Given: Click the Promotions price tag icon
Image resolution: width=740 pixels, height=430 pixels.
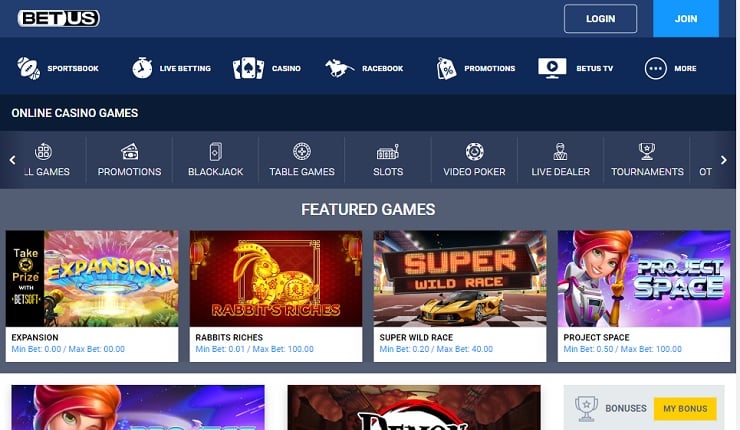Looking at the screenshot, I should pyautogui.click(x=446, y=68).
